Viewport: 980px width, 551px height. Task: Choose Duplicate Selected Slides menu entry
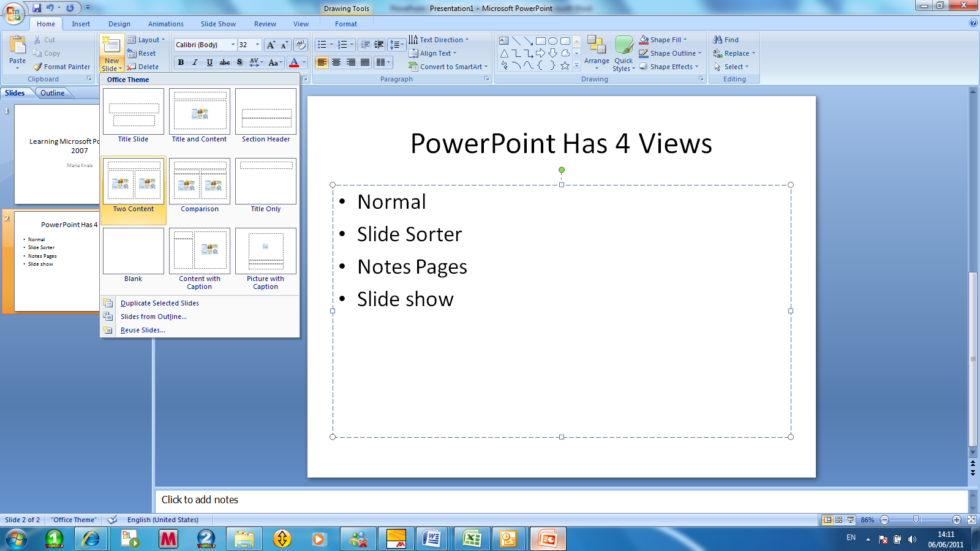[200, 303]
